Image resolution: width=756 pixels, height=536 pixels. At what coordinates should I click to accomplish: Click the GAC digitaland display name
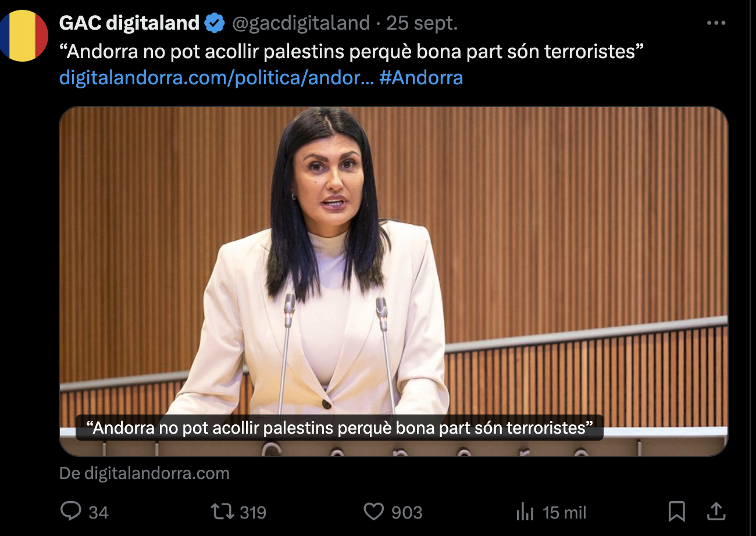pos(129,23)
